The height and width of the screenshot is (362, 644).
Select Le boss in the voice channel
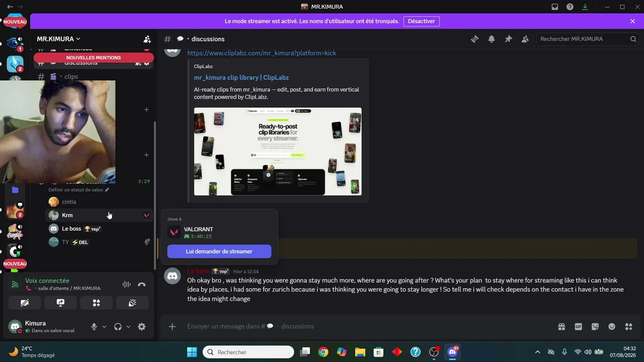tap(99, 229)
